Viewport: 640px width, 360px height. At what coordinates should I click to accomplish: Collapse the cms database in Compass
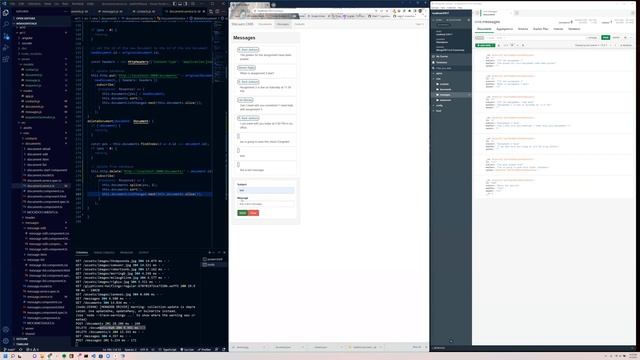434,79
